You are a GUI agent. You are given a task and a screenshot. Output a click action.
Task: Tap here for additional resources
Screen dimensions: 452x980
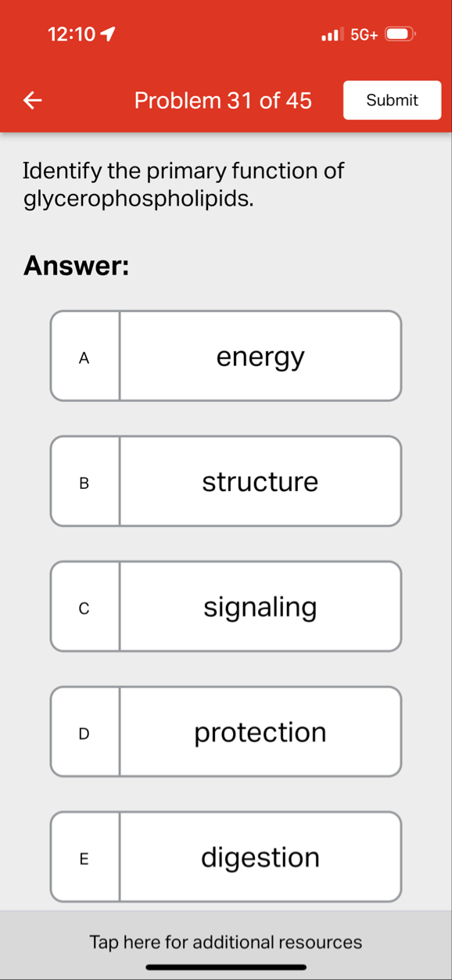click(226, 942)
